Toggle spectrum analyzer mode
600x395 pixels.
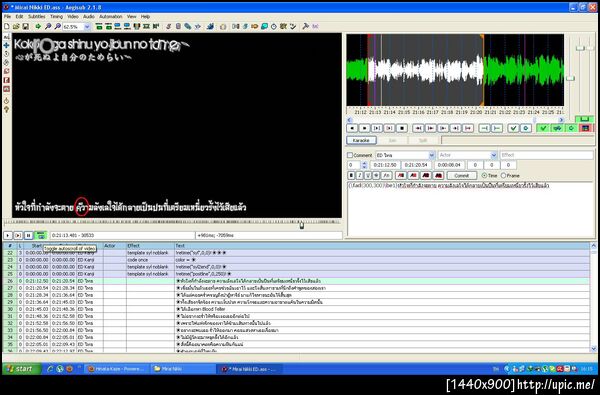pyautogui.click(x=585, y=128)
